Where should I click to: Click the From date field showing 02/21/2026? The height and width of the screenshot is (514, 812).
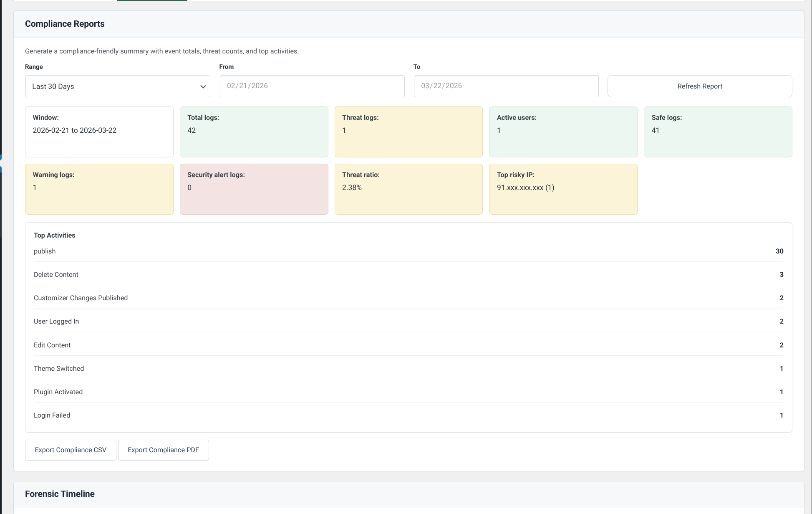[x=311, y=86]
